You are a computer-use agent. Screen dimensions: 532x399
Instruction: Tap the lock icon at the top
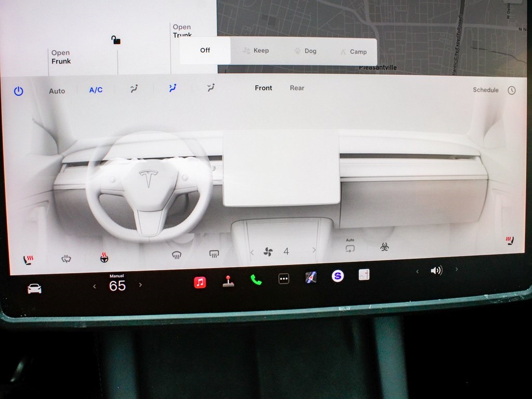coord(115,39)
